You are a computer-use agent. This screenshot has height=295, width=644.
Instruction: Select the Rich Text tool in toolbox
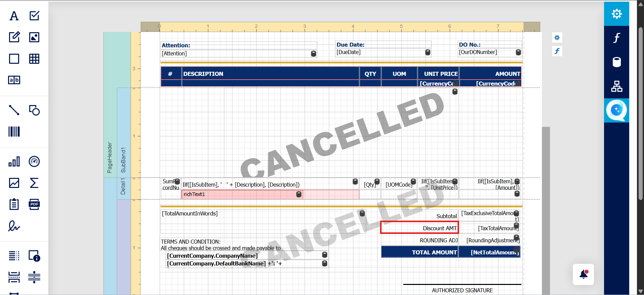(14, 37)
